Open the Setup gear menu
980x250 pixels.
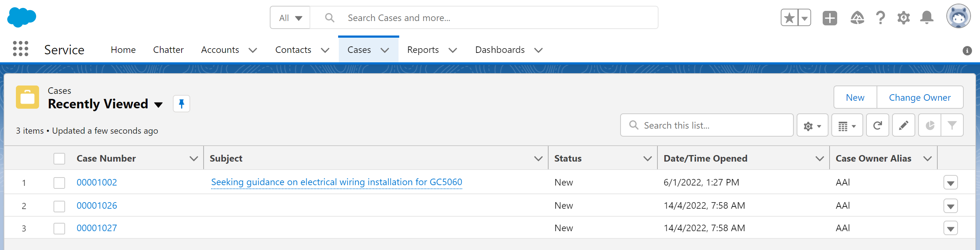coord(904,17)
